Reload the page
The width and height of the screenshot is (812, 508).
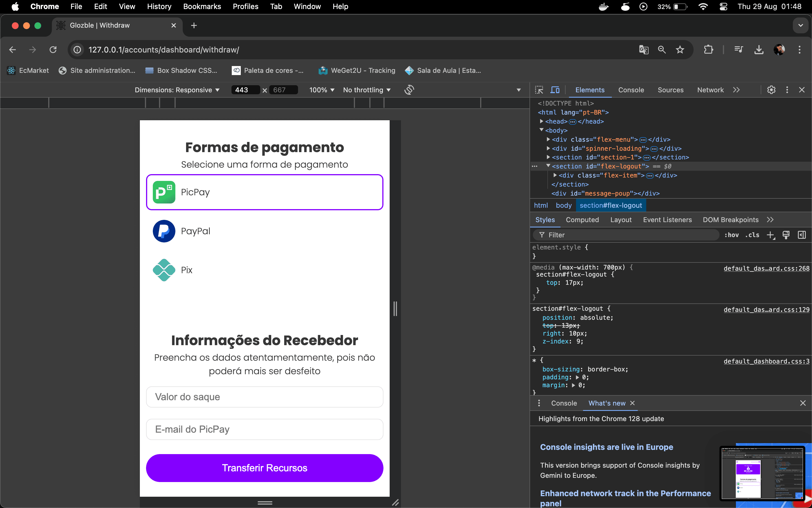(53, 50)
